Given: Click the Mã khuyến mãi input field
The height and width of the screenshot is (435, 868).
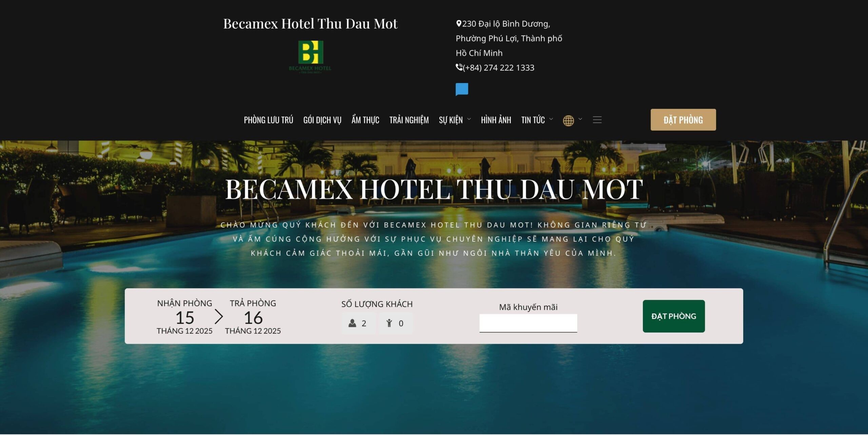Looking at the screenshot, I should click(x=528, y=323).
